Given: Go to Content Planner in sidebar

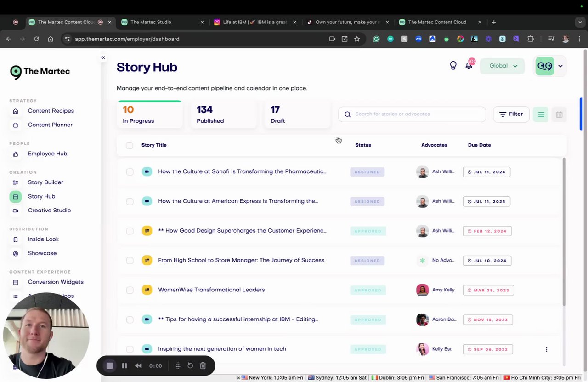Looking at the screenshot, I should (50, 125).
